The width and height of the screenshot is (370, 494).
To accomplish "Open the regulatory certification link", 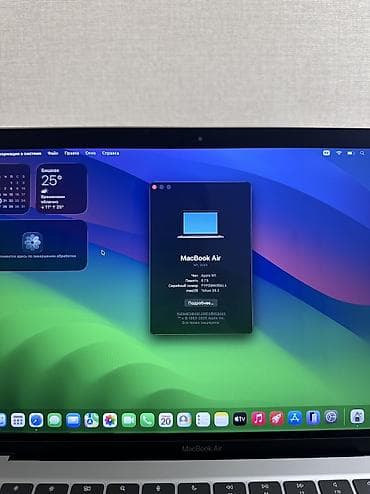I will [x=201, y=314].
